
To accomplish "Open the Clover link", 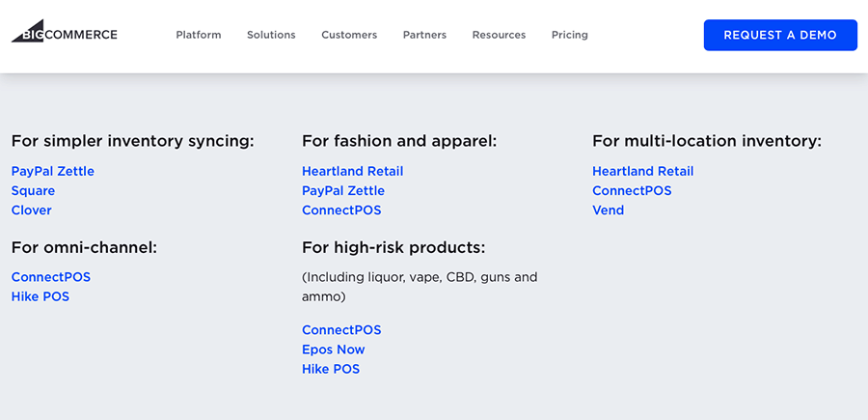I will pyautogui.click(x=32, y=210).
